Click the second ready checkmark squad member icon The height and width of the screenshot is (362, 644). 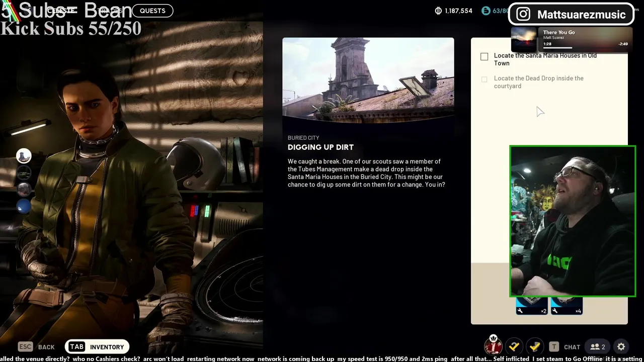[x=535, y=346]
